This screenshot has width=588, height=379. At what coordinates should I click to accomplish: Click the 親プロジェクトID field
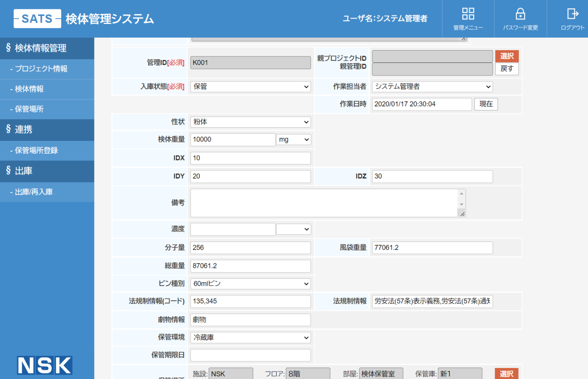click(x=432, y=56)
